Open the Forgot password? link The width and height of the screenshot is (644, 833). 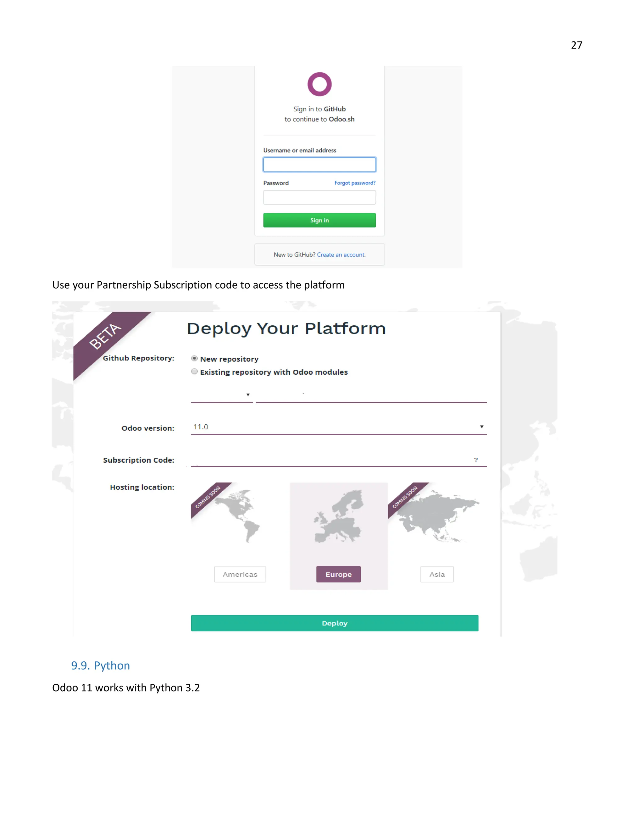(x=355, y=183)
